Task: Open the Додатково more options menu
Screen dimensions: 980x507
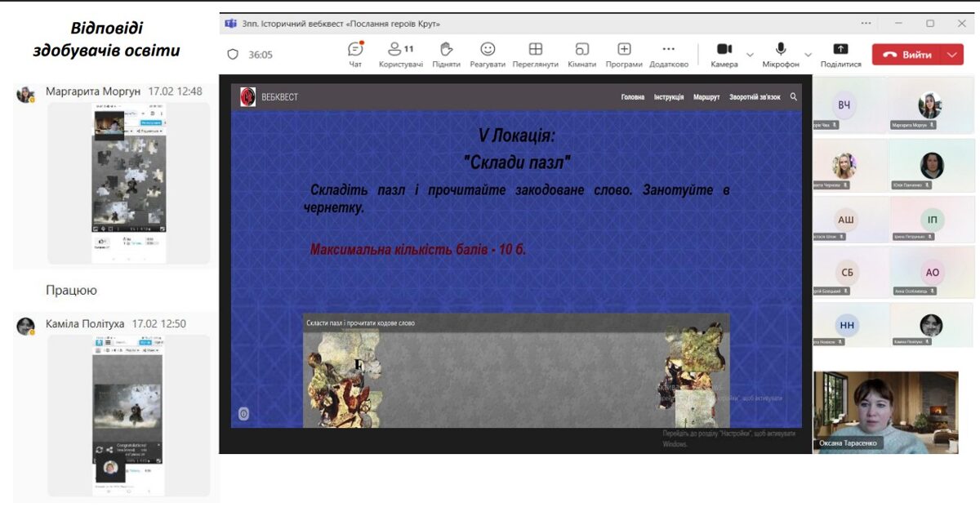Action: 668,50
